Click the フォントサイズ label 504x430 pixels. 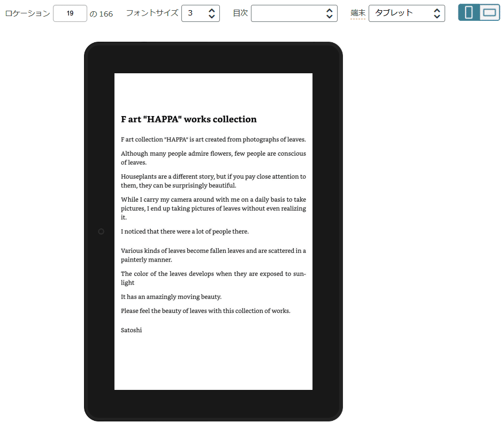152,13
